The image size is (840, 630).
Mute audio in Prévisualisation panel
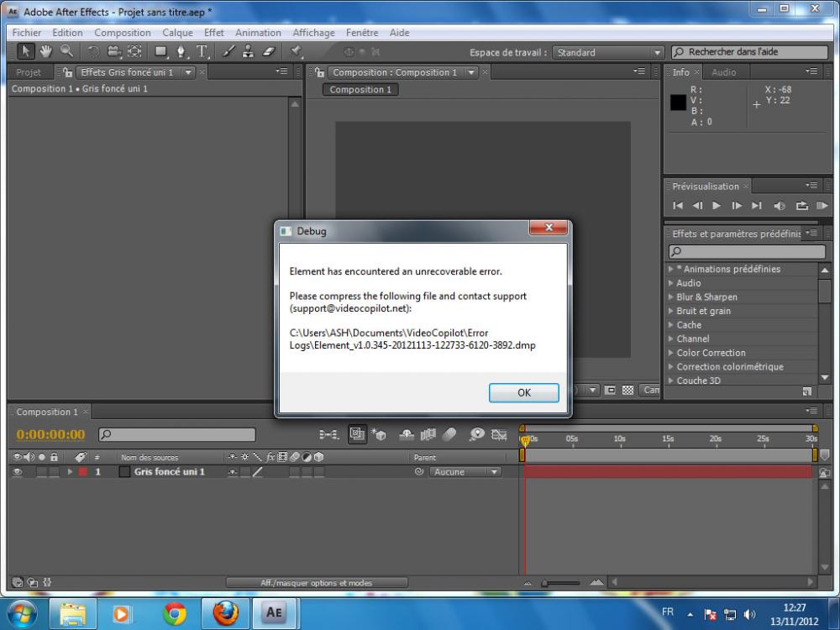(x=780, y=206)
